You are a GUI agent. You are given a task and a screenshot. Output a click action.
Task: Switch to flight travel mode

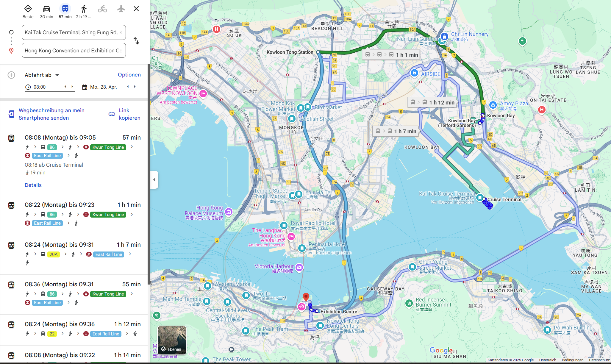121,9
